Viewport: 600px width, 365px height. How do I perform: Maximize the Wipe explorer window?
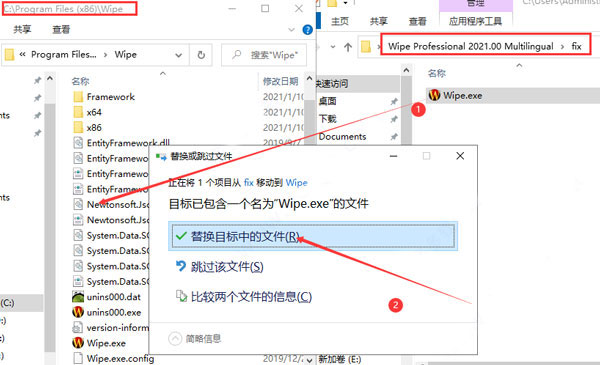(x=265, y=8)
